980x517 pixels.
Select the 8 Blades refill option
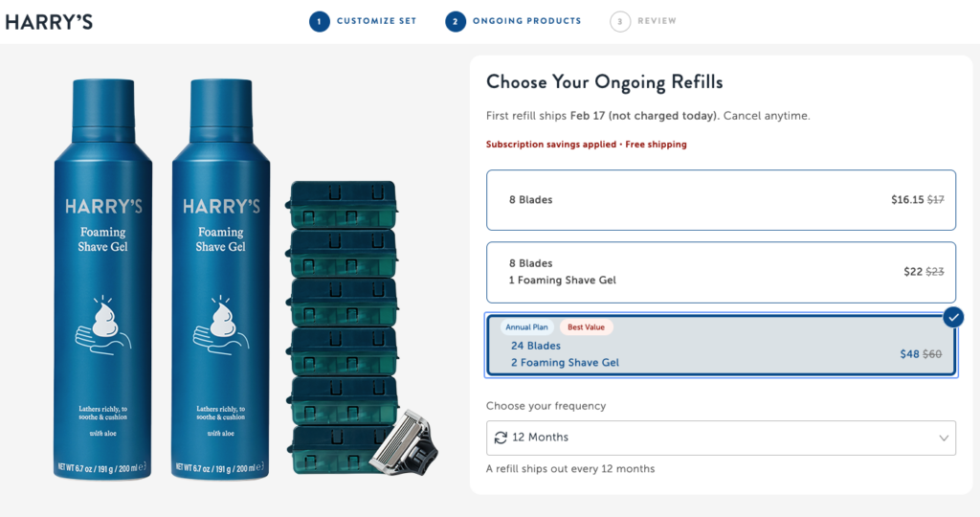pos(721,200)
